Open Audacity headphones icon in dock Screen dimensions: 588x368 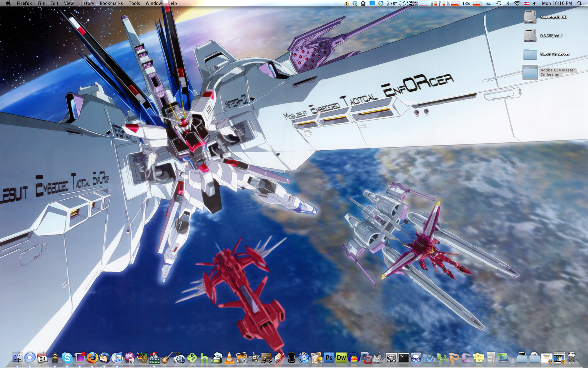point(354,358)
